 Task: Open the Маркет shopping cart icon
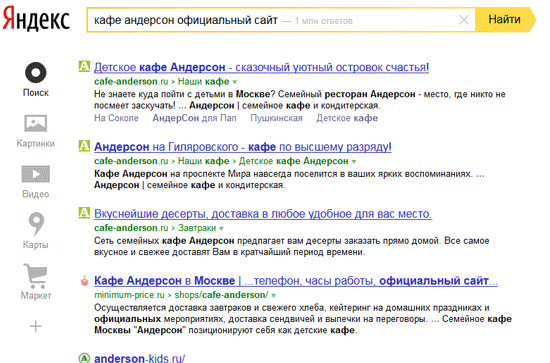coord(35,275)
